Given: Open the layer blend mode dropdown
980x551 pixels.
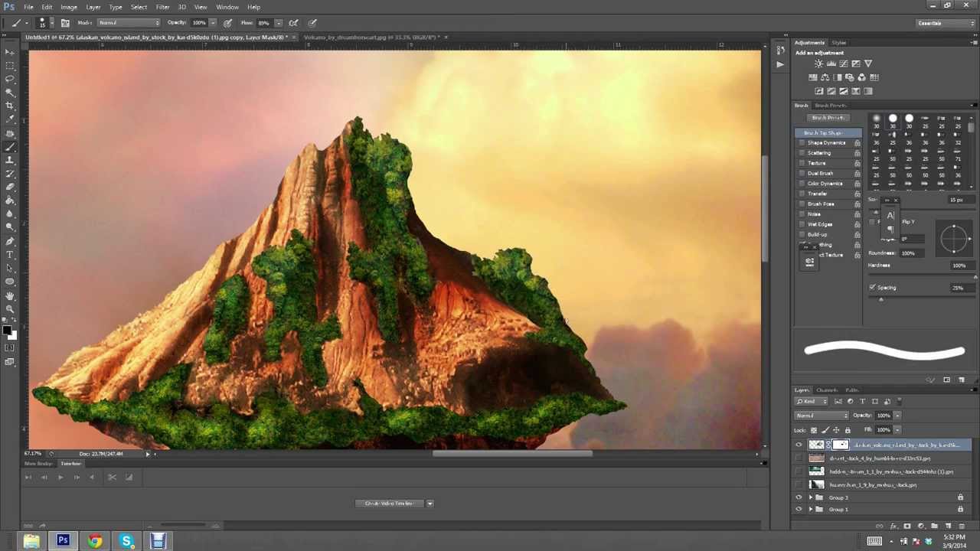Looking at the screenshot, I should coord(822,416).
